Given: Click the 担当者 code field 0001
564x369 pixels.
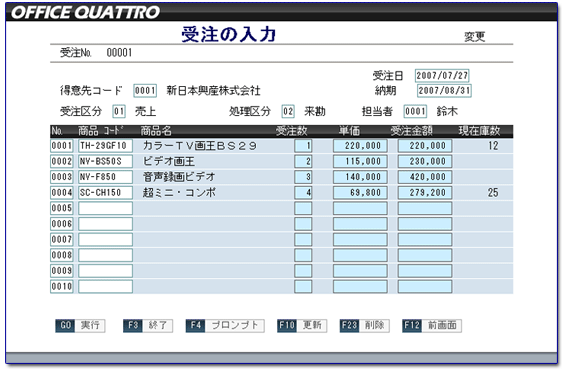Looking at the screenshot, I should 415,111.
